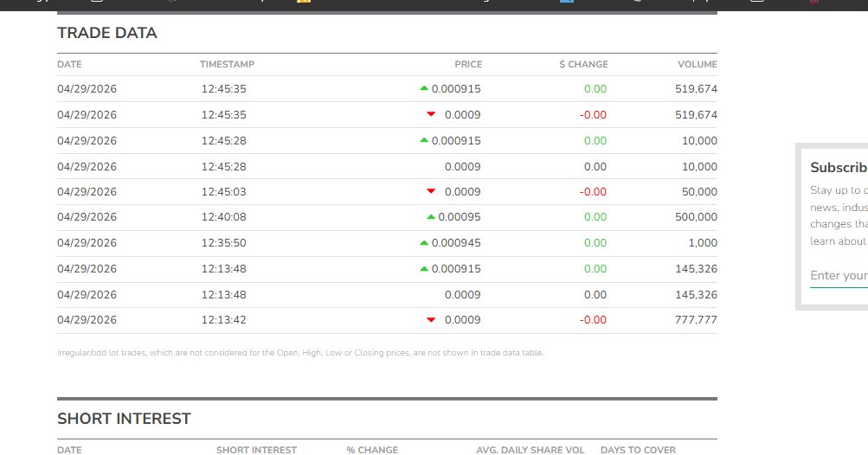This screenshot has height=455, width=868.
Task: Click $ change value in 12:13:42 row
Action: point(593,320)
